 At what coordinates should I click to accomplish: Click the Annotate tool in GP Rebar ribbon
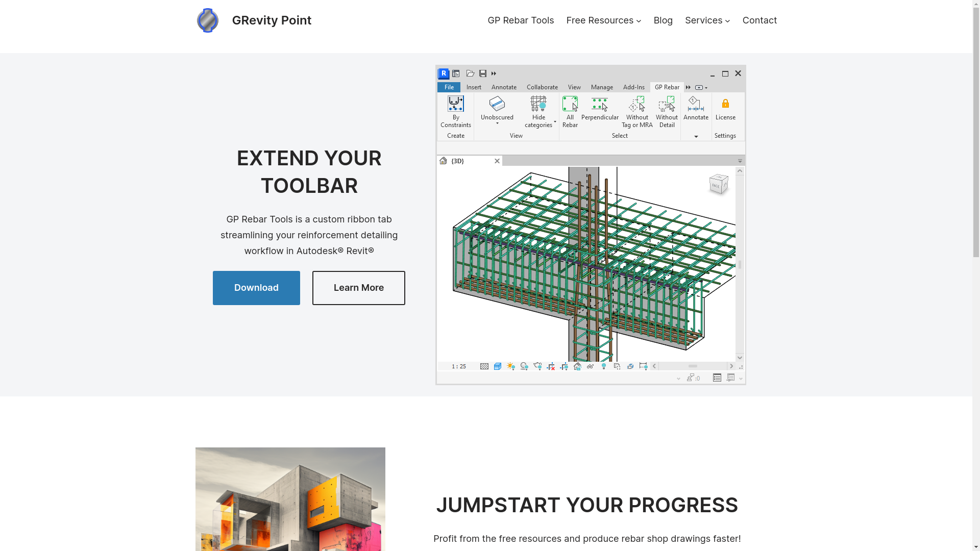[x=696, y=109]
